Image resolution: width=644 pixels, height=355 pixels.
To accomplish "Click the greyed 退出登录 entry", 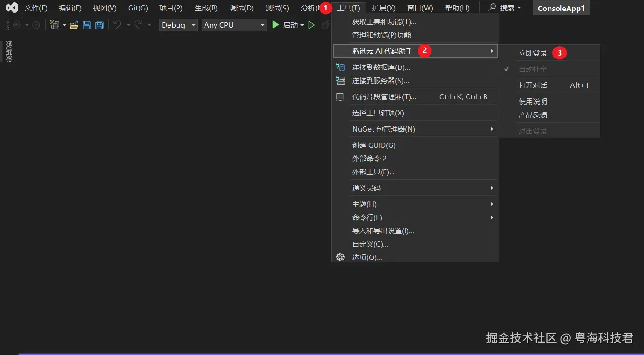I will (x=550, y=131).
